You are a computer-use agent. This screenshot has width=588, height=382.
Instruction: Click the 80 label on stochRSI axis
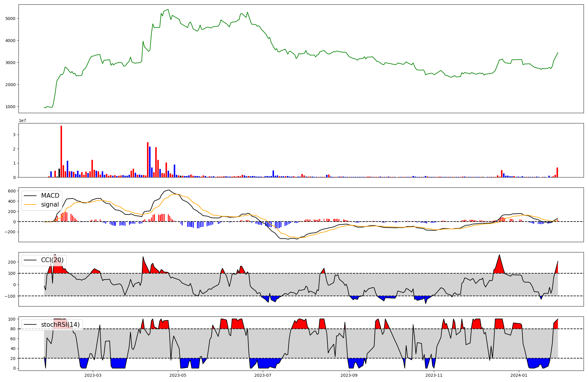click(13, 329)
